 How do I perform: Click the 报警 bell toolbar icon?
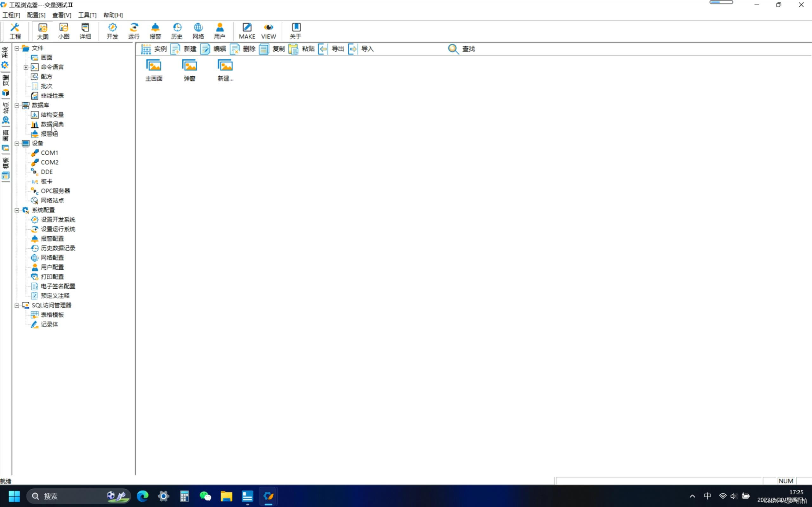click(155, 31)
